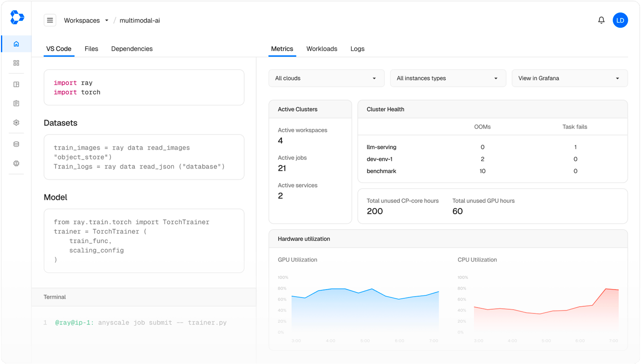Click the Terminal panel header

click(x=144, y=297)
